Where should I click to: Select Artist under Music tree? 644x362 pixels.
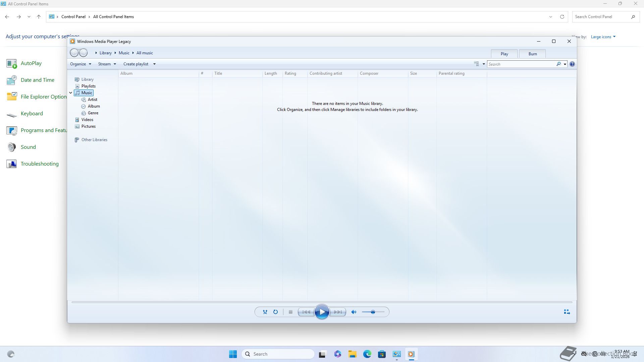pos(92,100)
